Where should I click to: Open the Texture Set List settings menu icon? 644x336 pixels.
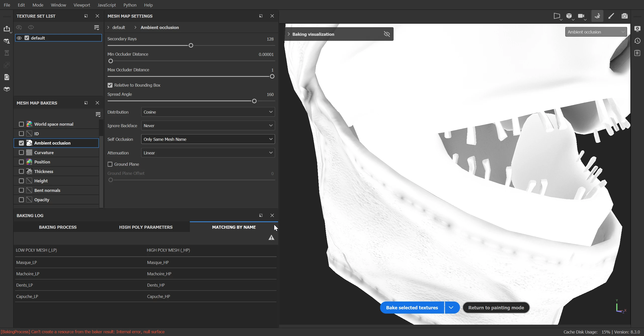97,27
